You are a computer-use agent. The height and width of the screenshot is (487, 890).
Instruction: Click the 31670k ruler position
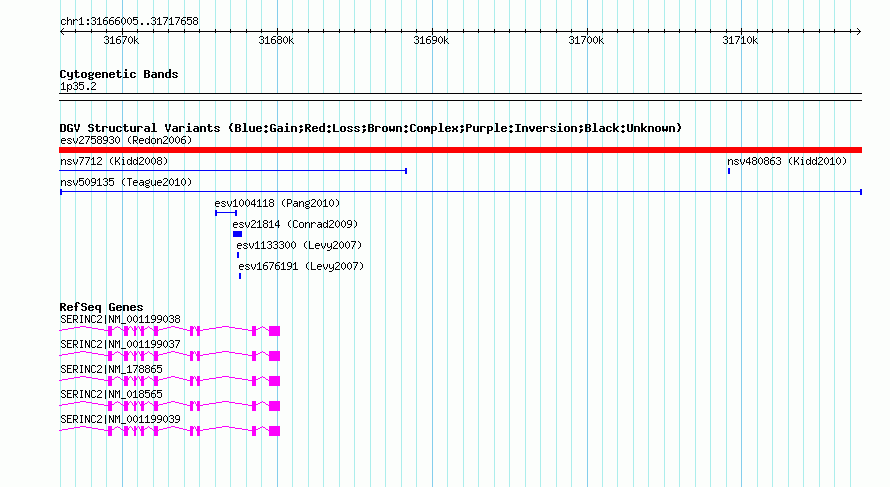pyautogui.click(x=121, y=40)
